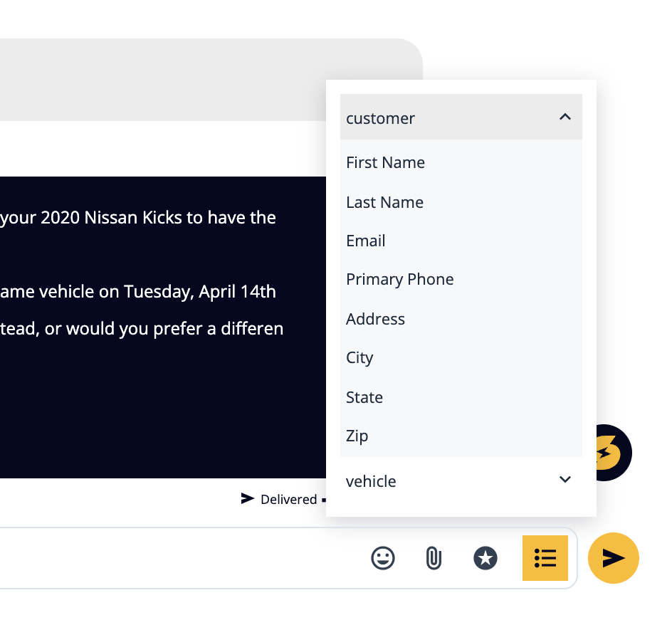The image size is (672, 625).
Task: Click the Delivered status label
Action: click(x=288, y=500)
